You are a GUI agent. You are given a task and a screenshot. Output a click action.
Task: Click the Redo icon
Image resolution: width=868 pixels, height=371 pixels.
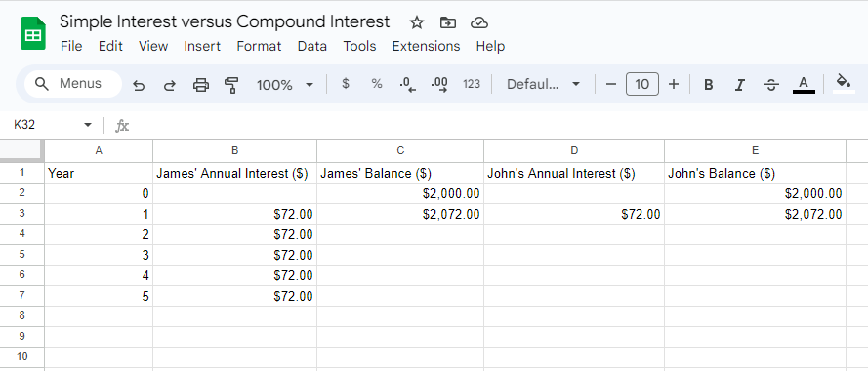coord(170,85)
